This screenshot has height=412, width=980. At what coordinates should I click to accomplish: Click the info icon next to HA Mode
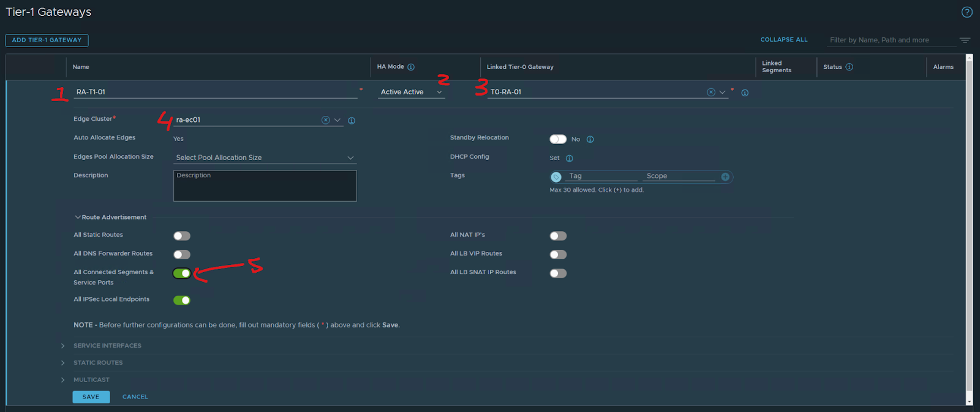pos(411,67)
